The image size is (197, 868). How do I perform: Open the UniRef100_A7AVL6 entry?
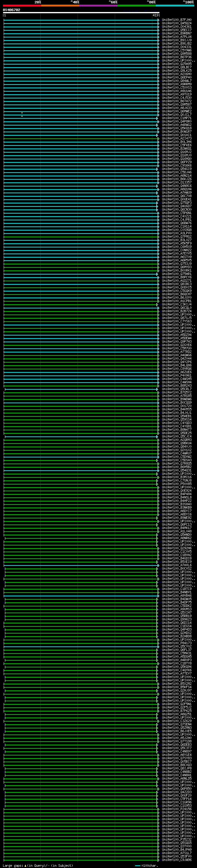[x=176, y=565]
